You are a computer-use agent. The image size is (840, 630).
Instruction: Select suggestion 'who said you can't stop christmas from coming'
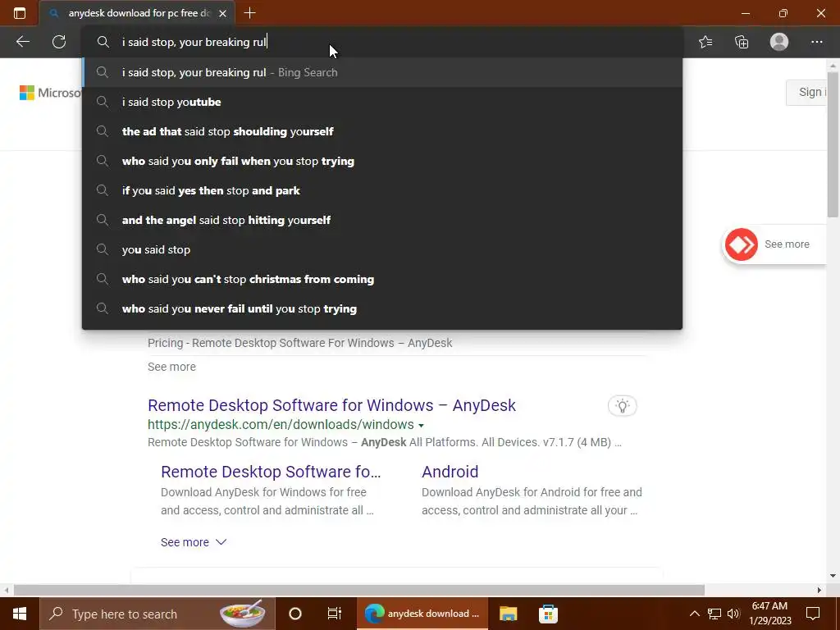382,279
